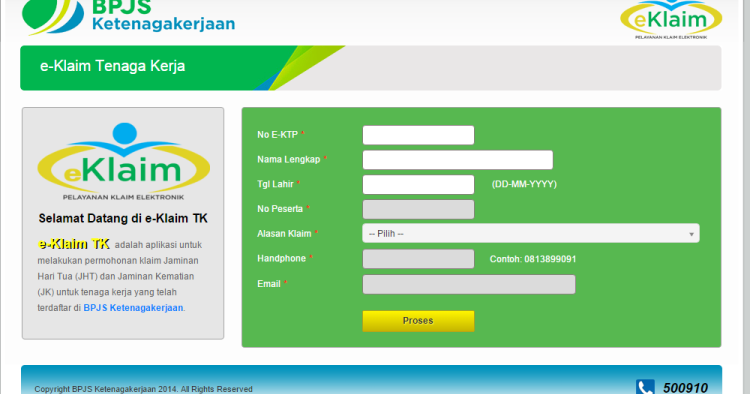This screenshot has width=750, height=394.
Task: Click the copyright text in footer
Action: pos(143,389)
